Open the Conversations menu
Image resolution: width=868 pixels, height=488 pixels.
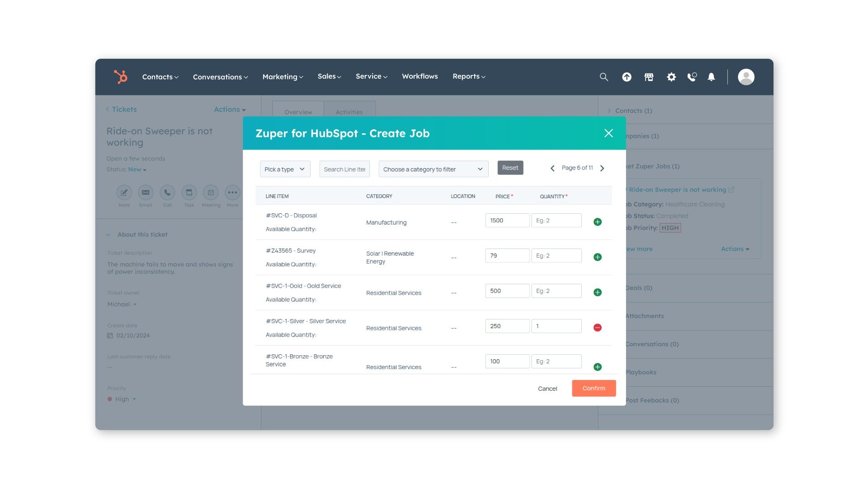pos(220,77)
